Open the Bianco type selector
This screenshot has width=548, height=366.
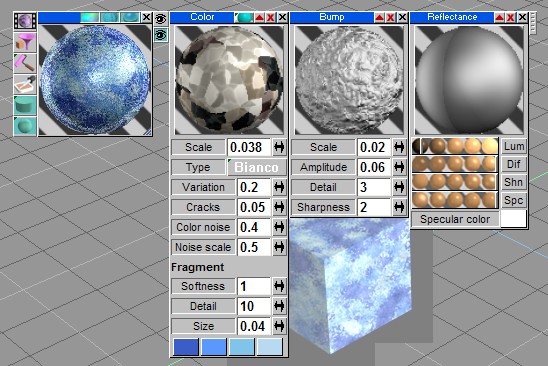click(257, 167)
